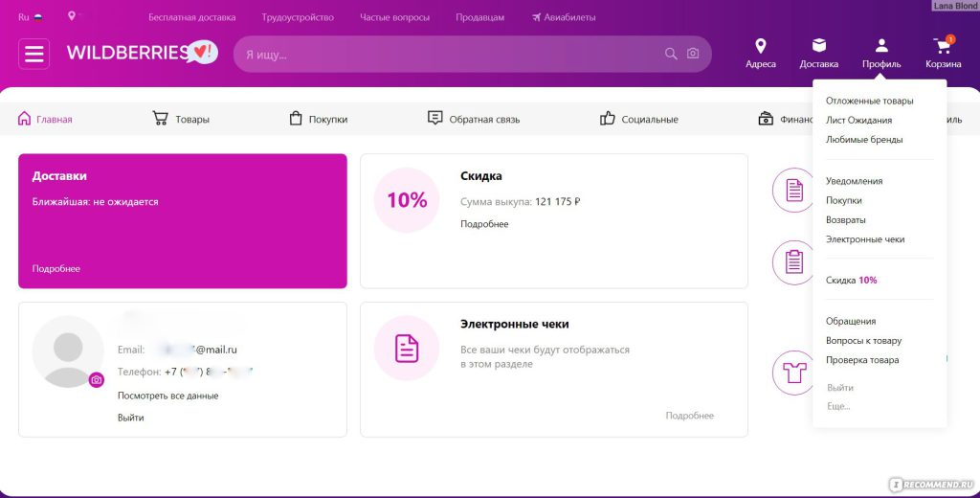
Task: Click Электронные чеки card heading
Action: [514, 324]
